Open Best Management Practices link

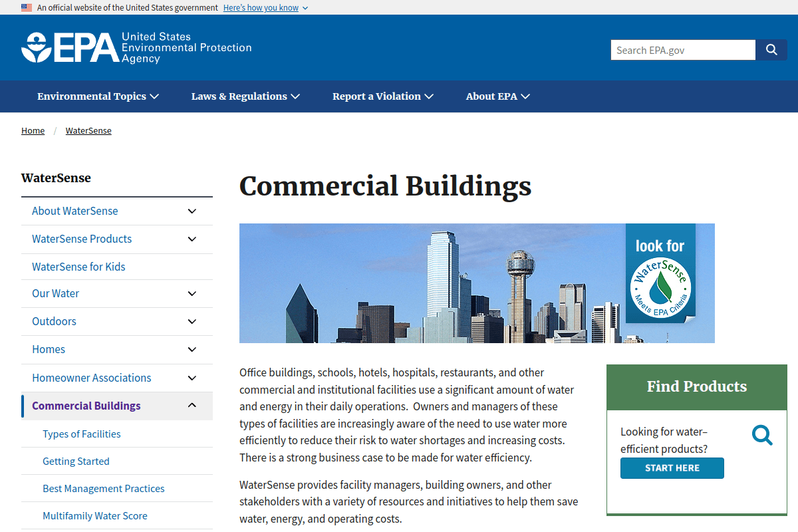(x=104, y=489)
